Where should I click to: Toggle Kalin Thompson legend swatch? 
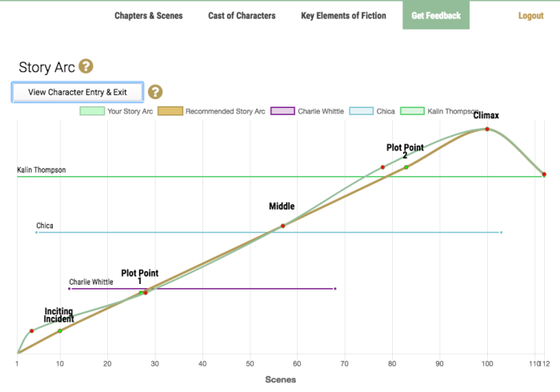coord(412,111)
